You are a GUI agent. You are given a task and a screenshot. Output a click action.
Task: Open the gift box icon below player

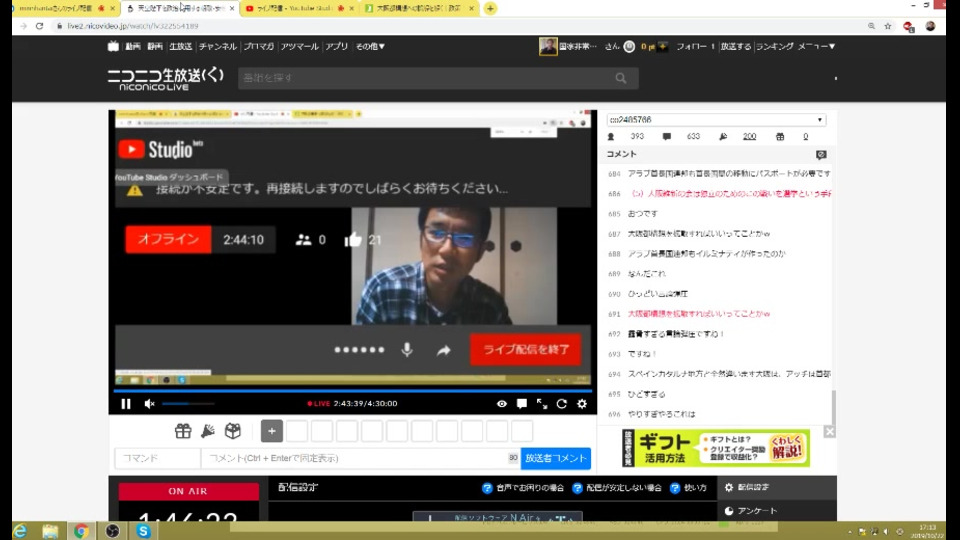[x=183, y=431]
